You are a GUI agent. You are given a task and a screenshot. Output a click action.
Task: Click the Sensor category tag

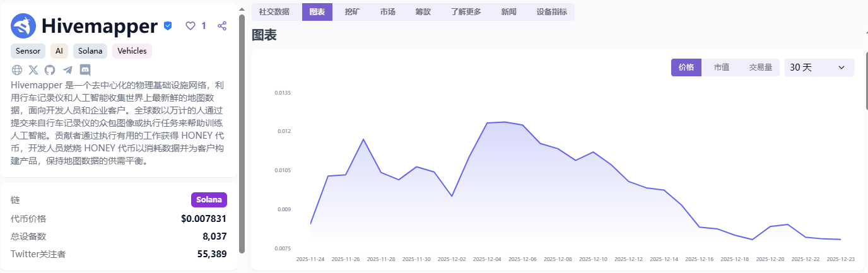point(28,51)
